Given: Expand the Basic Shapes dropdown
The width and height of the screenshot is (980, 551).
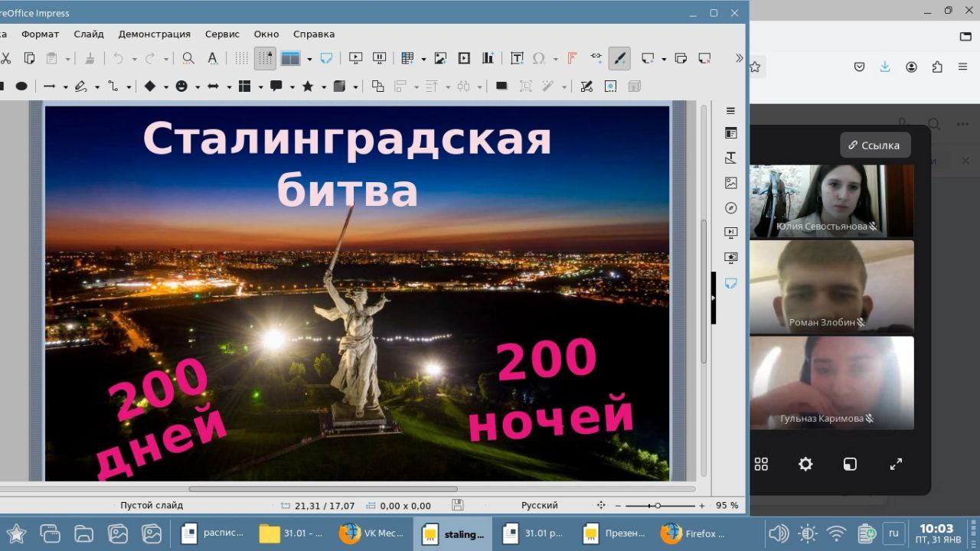Looking at the screenshot, I should (x=165, y=87).
